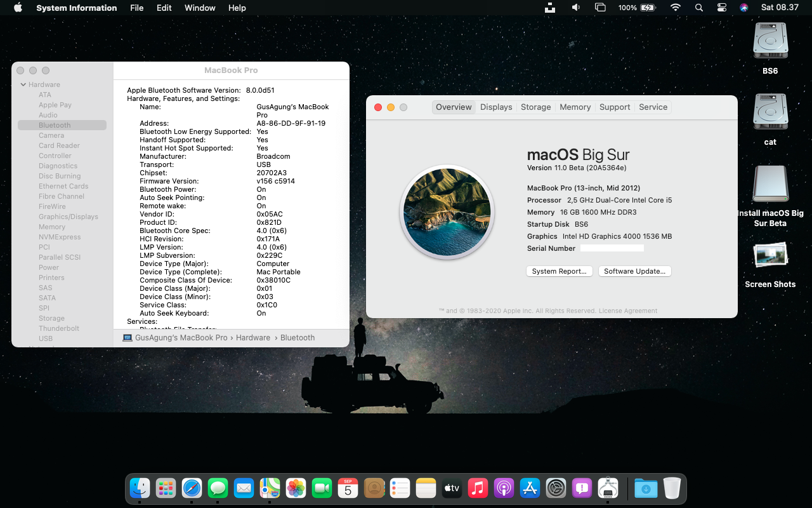
Task: Select NVMExpress in sidebar
Action: coord(60,237)
